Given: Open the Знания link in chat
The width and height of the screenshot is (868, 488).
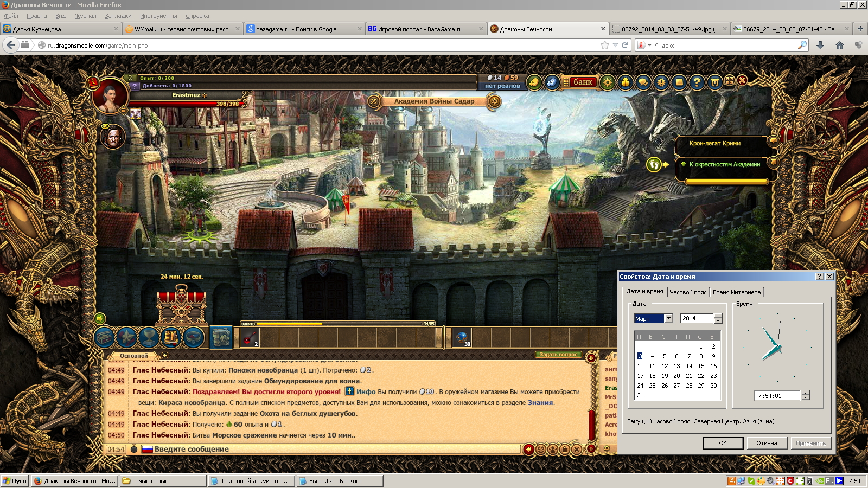Looking at the screenshot, I should [540, 403].
